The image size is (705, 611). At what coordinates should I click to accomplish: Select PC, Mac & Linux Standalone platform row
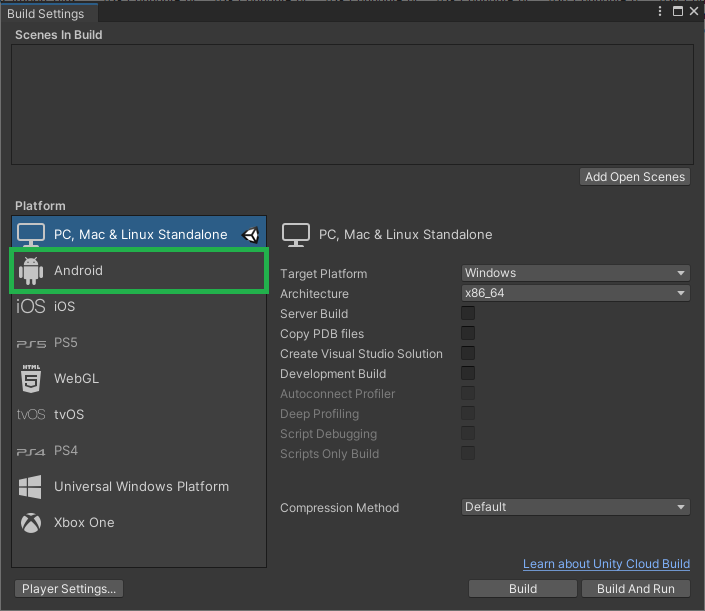pos(139,234)
